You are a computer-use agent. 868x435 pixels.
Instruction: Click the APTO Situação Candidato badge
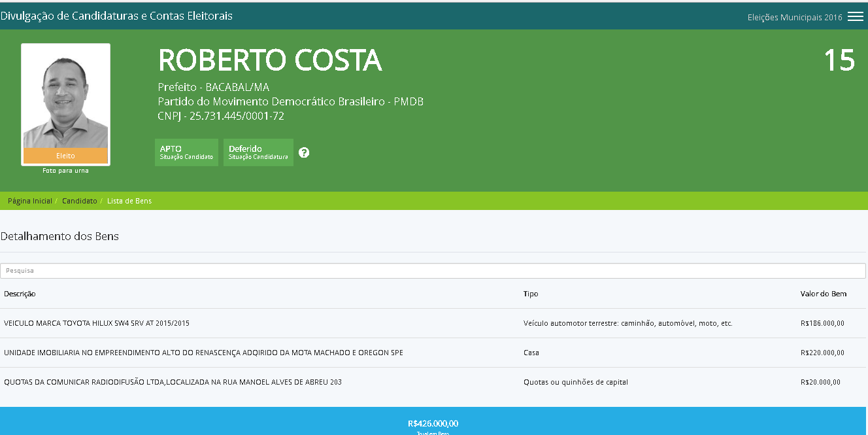[x=186, y=152]
